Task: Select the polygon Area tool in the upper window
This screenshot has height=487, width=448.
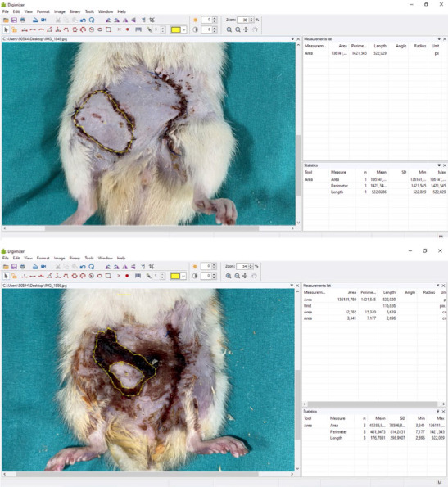Action: [x=75, y=29]
